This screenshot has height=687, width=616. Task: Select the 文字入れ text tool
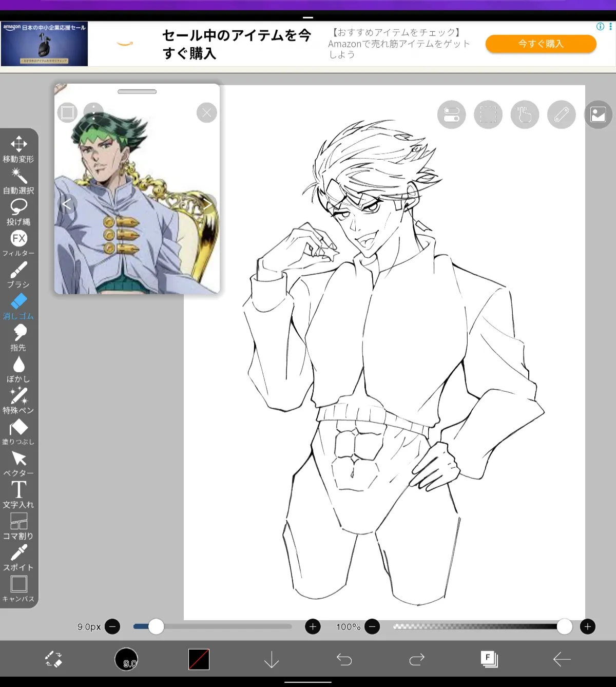(18, 495)
